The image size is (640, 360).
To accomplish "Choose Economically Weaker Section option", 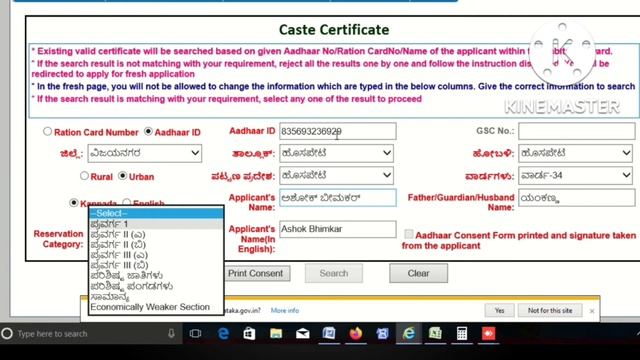I will point(156,307).
